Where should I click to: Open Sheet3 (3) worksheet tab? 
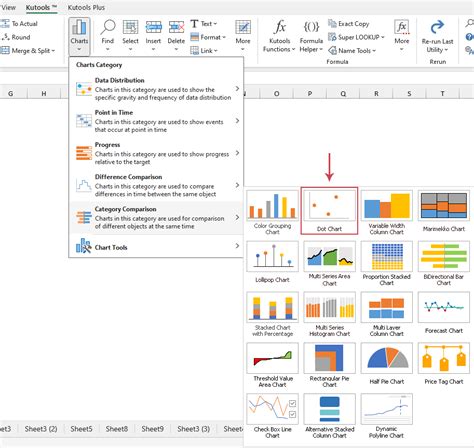194,429
